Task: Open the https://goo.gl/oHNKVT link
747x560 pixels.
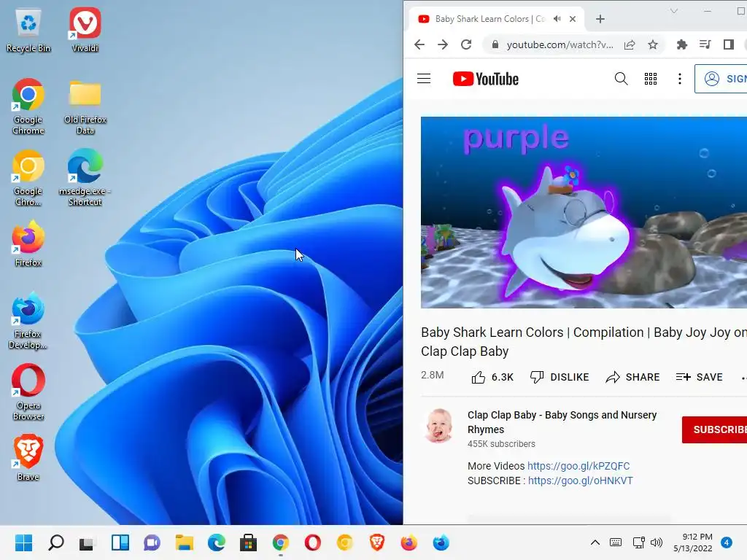Action: (580, 481)
